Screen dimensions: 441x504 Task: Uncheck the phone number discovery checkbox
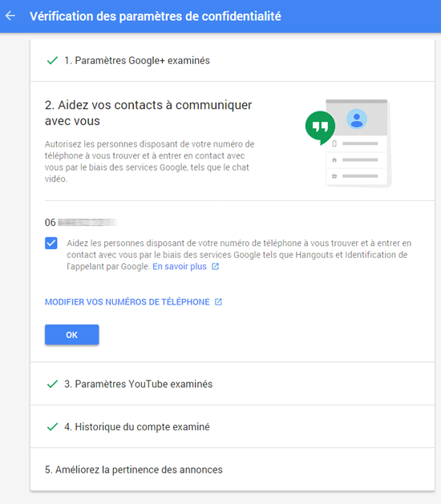point(51,243)
